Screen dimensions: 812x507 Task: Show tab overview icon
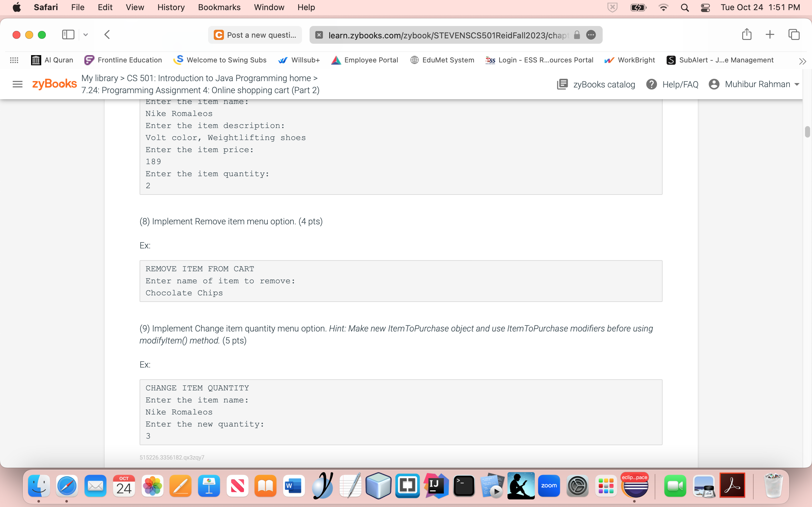pyautogui.click(x=794, y=35)
